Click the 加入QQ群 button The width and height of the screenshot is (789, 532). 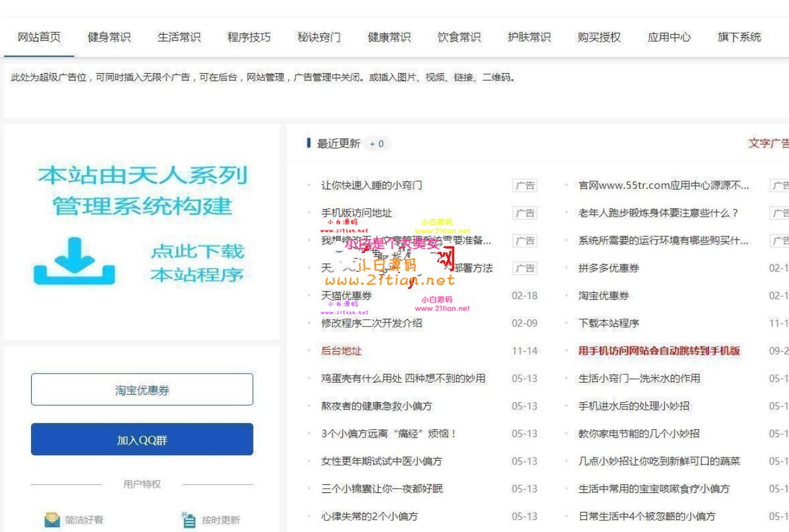pos(142,439)
